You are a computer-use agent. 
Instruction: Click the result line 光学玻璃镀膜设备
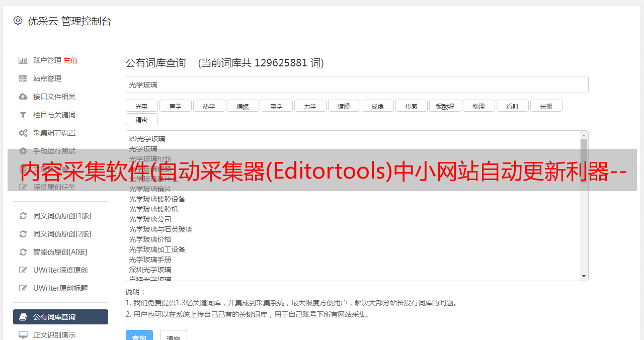[157, 199]
